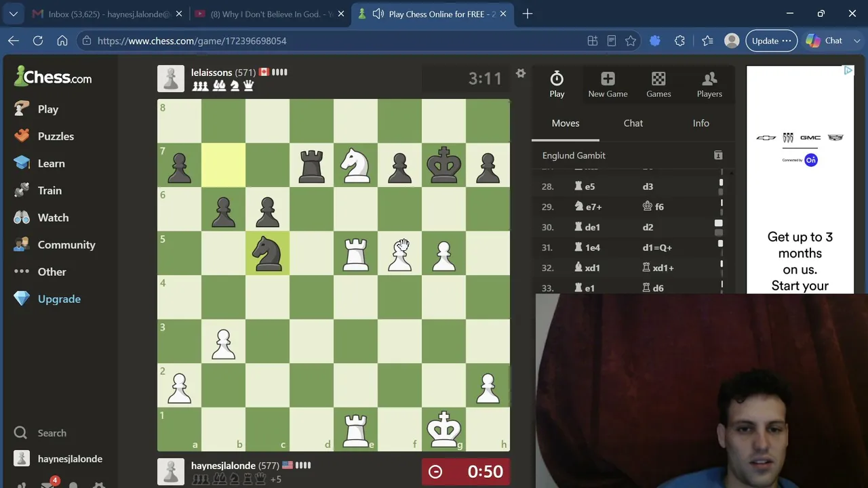The height and width of the screenshot is (488, 868).
Task: Select the white knight on e7
Action: (x=355, y=165)
